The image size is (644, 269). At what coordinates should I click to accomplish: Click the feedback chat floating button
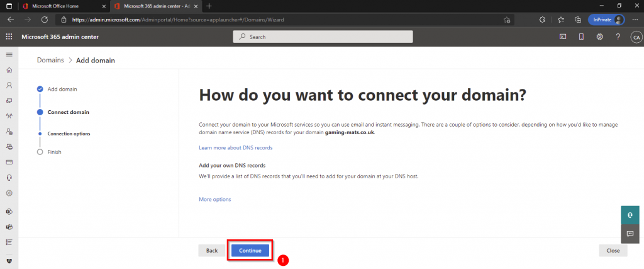pyautogui.click(x=630, y=234)
